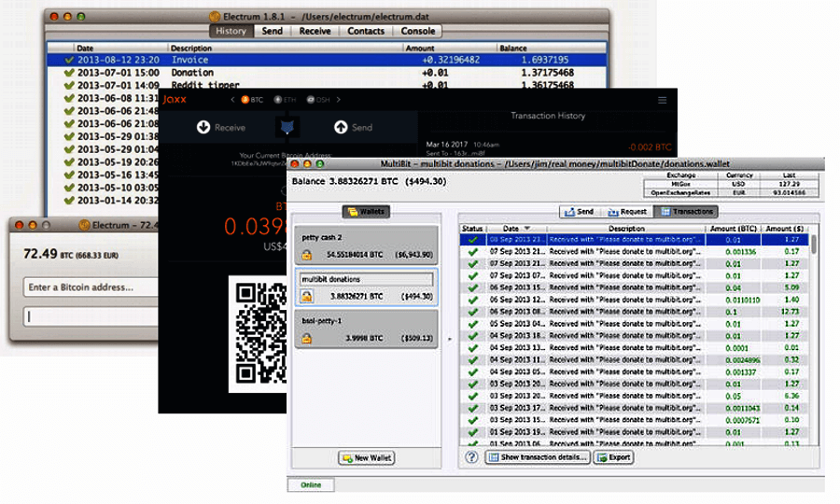Click the New Wallet button
The height and width of the screenshot is (504, 840).
(367, 457)
